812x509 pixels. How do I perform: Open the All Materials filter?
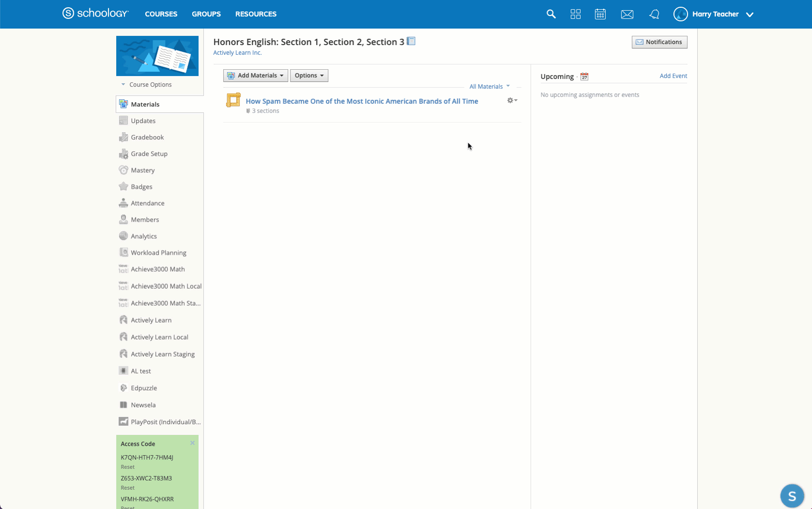490,86
